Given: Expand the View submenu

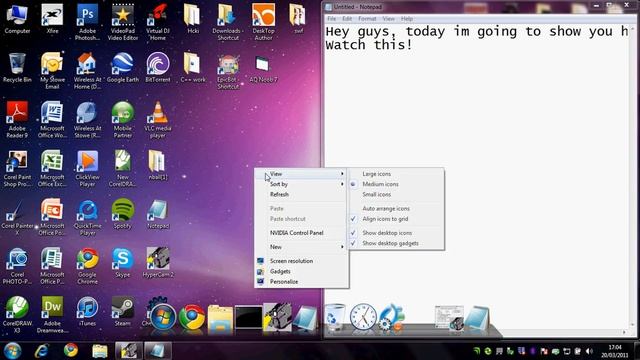Looking at the screenshot, I should coord(301,174).
